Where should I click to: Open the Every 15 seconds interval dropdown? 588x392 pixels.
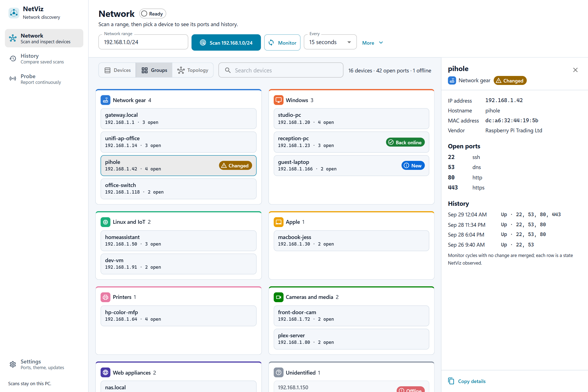pos(330,42)
